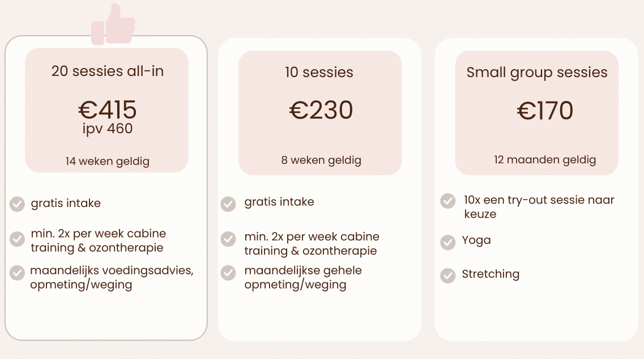Click the €230 price
Viewport: 644px width, 359px height.
tap(321, 110)
